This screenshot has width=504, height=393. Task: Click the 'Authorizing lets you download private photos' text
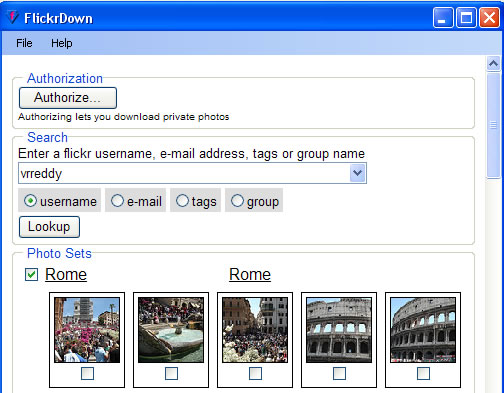[x=124, y=117]
